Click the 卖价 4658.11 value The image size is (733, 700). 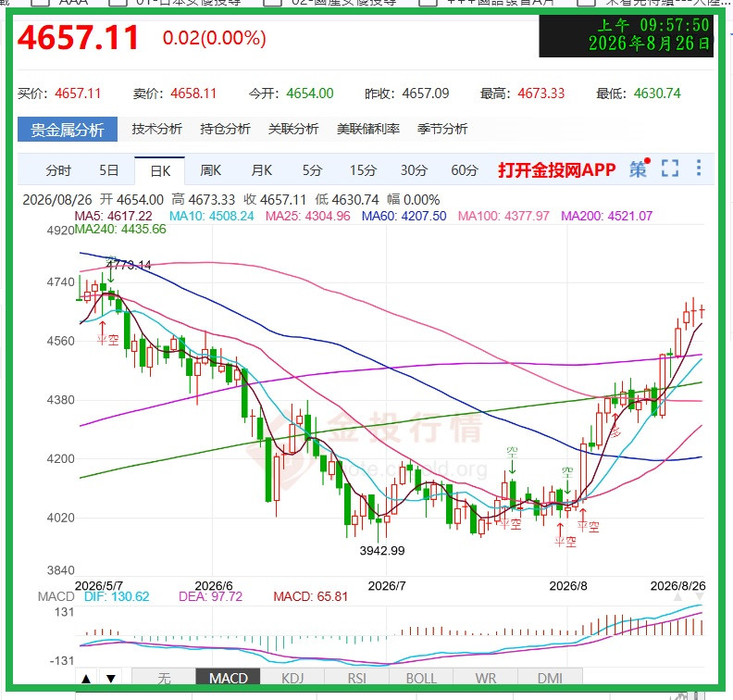(x=193, y=94)
